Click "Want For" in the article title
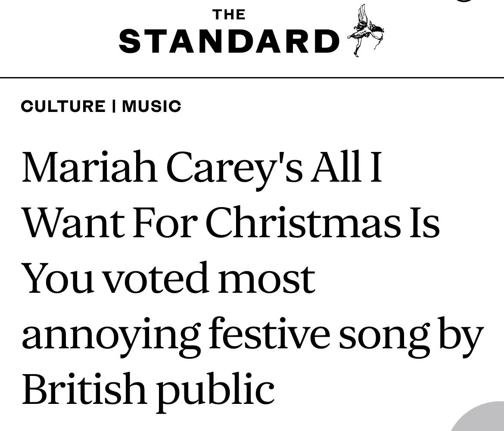 coord(109,222)
